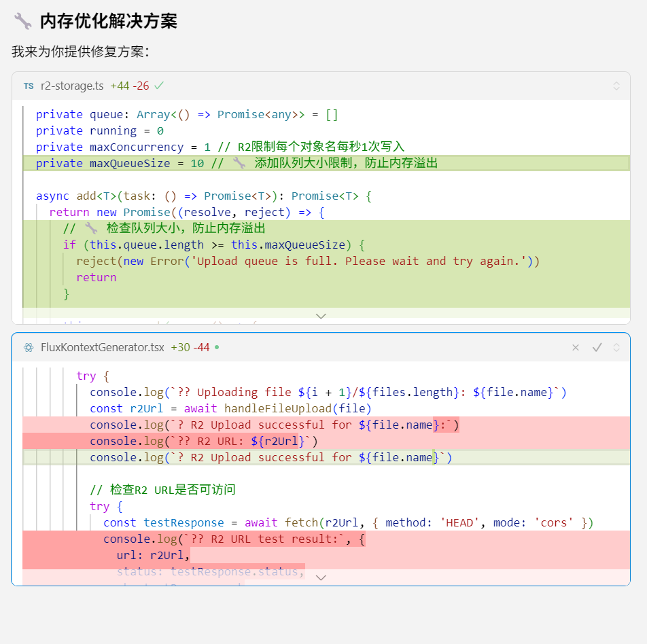
Task: Click the -44 removed lines count
Action: 201,347
